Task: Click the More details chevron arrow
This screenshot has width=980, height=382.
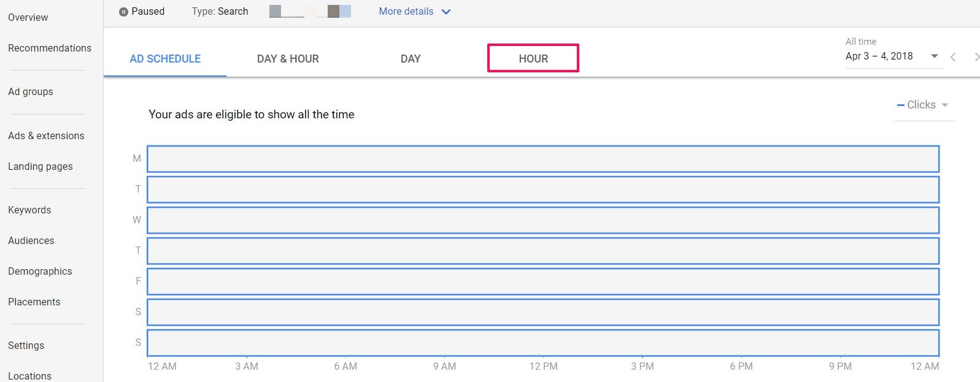Action: coord(446,12)
